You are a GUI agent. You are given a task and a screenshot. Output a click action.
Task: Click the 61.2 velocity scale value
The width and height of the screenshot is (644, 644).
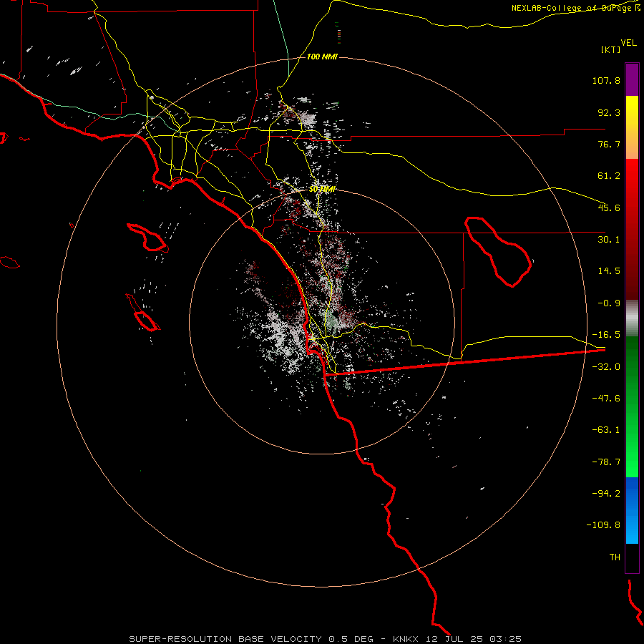[609, 176]
